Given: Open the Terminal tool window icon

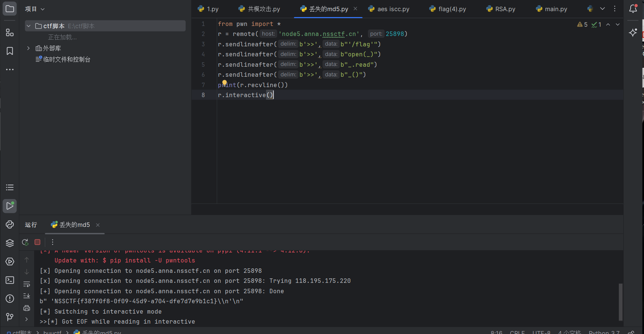Looking at the screenshot, I should pyautogui.click(x=10, y=280).
